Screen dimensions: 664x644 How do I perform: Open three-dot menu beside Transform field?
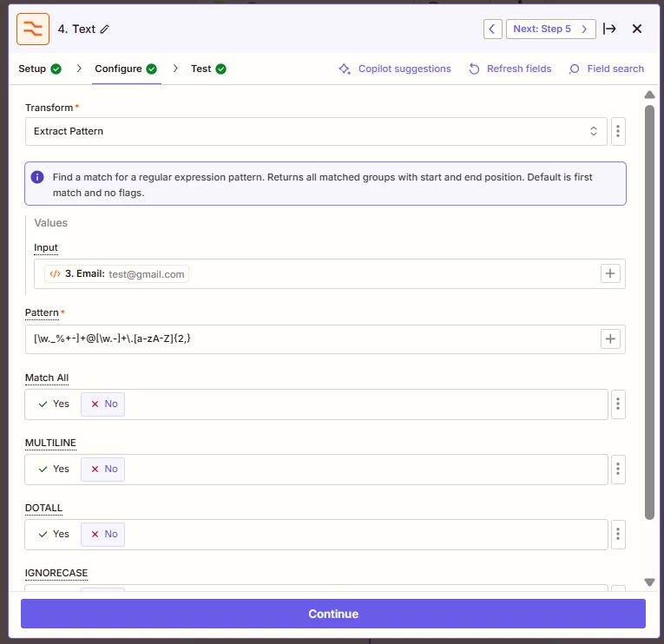point(618,131)
